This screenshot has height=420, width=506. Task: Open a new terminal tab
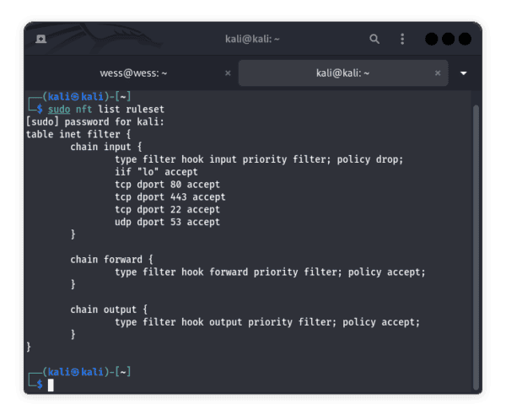[40, 39]
